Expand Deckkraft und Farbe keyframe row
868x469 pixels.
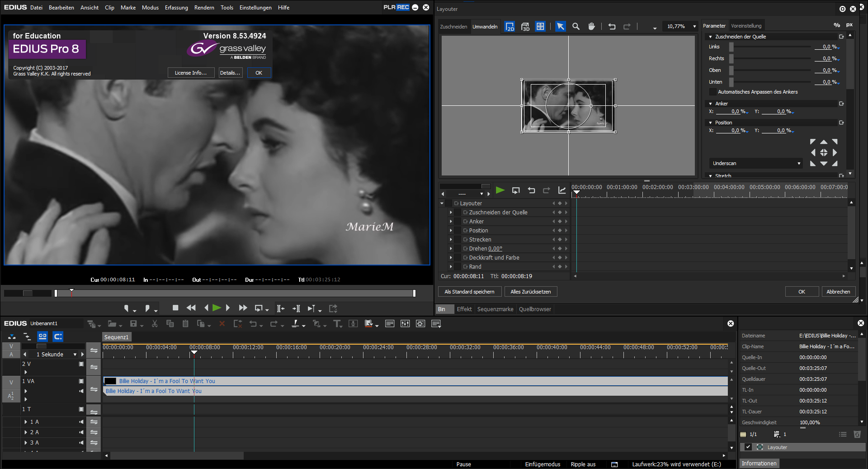click(451, 258)
